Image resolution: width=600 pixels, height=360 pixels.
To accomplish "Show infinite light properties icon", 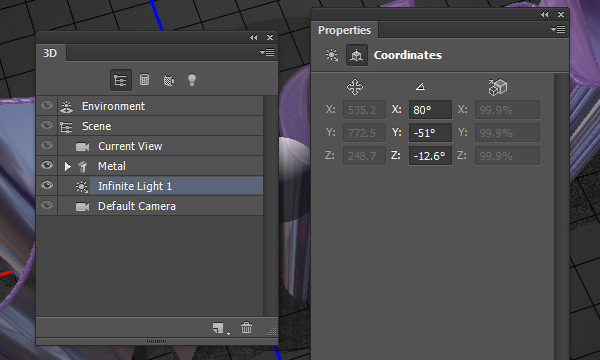I will pyautogui.click(x=331, y=55).
